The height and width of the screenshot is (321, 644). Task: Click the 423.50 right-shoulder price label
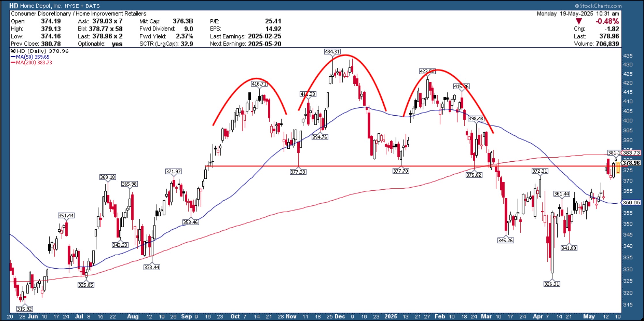pos(427,71)
